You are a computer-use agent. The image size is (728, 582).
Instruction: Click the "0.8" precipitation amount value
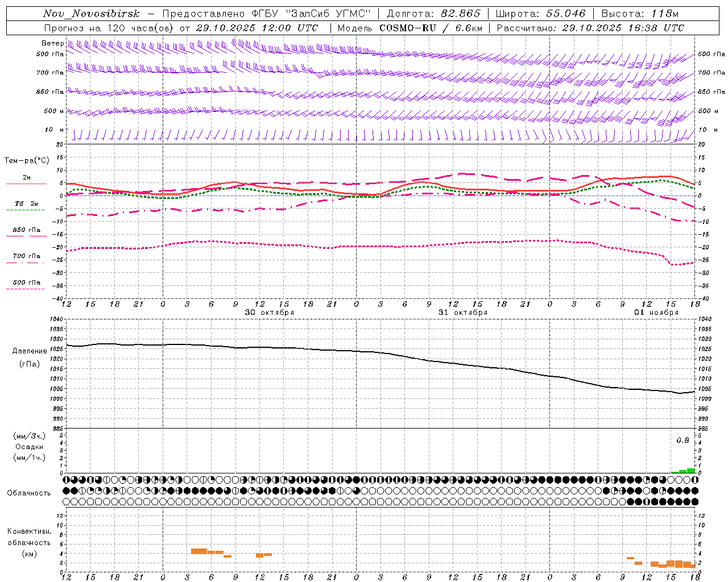point(682,440)
